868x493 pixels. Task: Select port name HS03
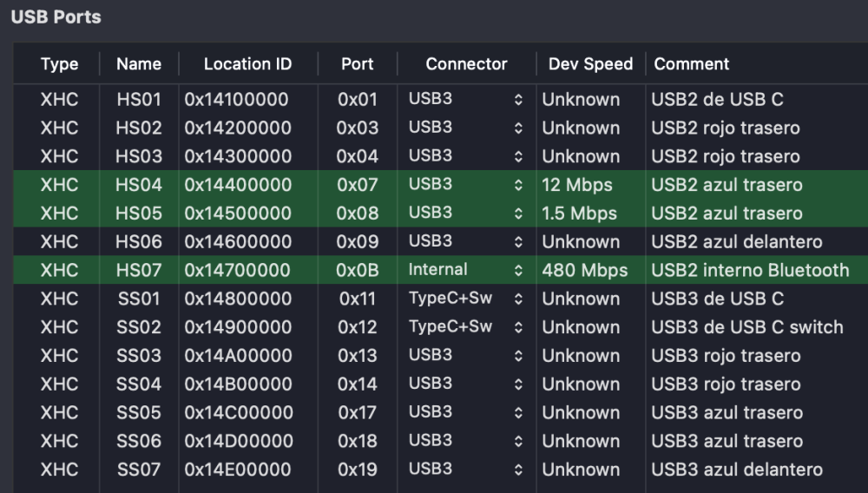coord(139,156)
